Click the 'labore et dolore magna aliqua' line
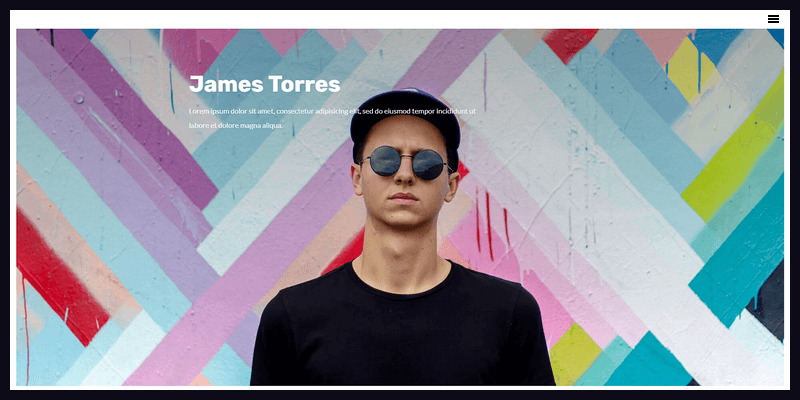This screenshot has width=800, height=400. pos(236,125)
